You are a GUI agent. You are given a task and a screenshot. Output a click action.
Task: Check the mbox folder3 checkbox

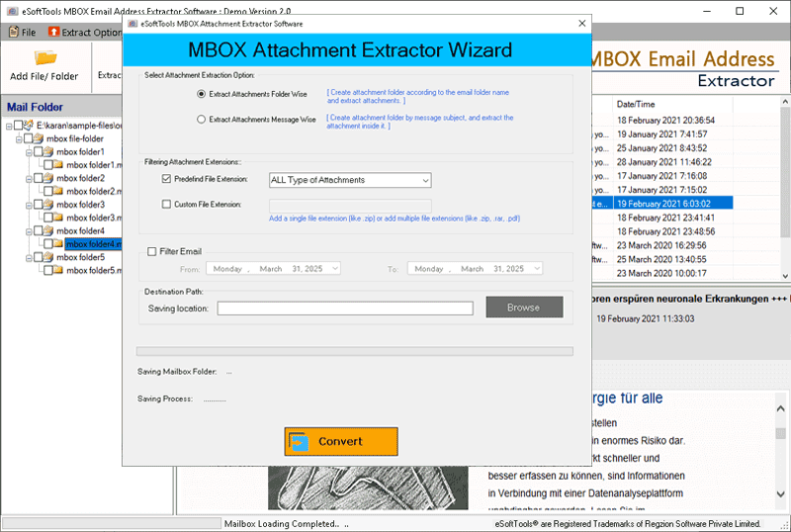tap(39, 205)
